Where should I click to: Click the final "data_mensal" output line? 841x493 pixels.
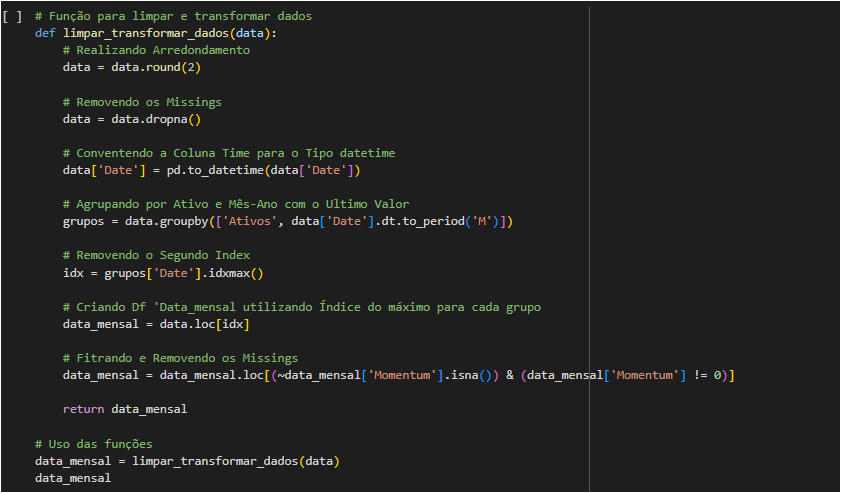[x=73, y=477]
